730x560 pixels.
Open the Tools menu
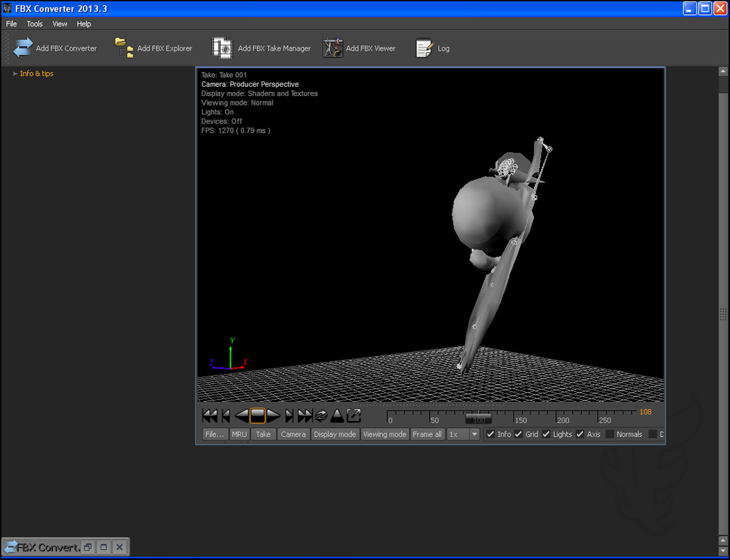(34, 24)
